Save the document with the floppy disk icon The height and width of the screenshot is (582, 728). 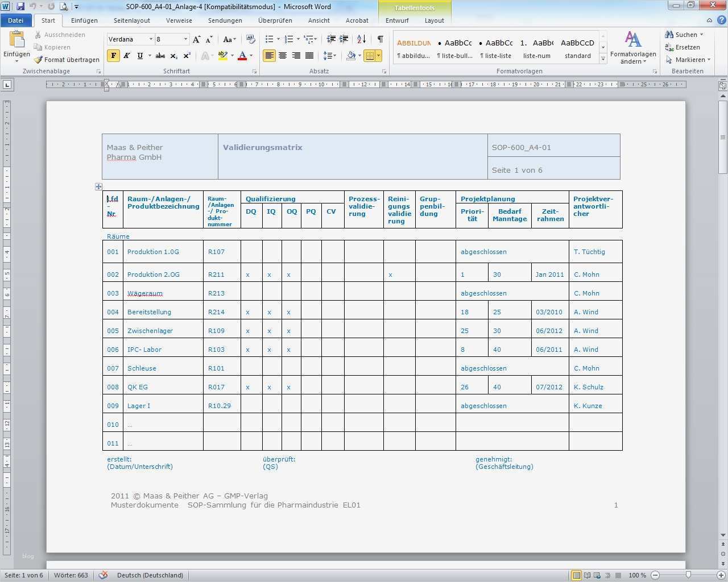tap(20, 6)
